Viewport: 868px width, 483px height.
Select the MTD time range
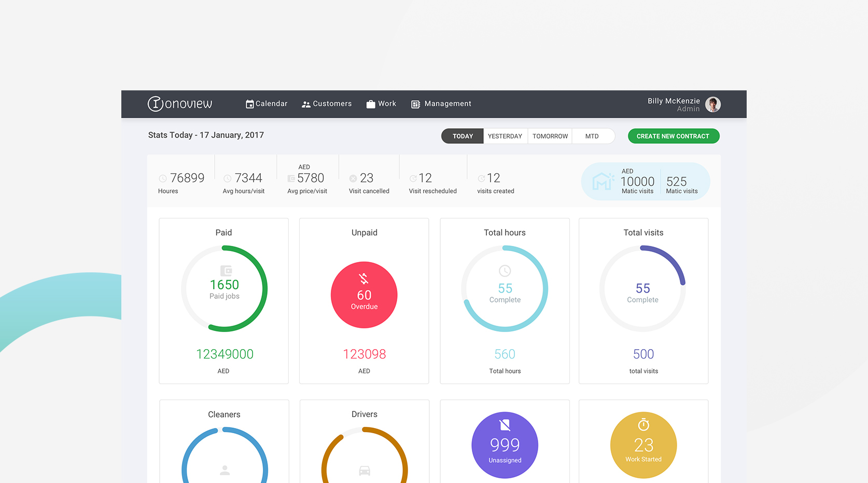pyautogui.click(x=592, y=136)
